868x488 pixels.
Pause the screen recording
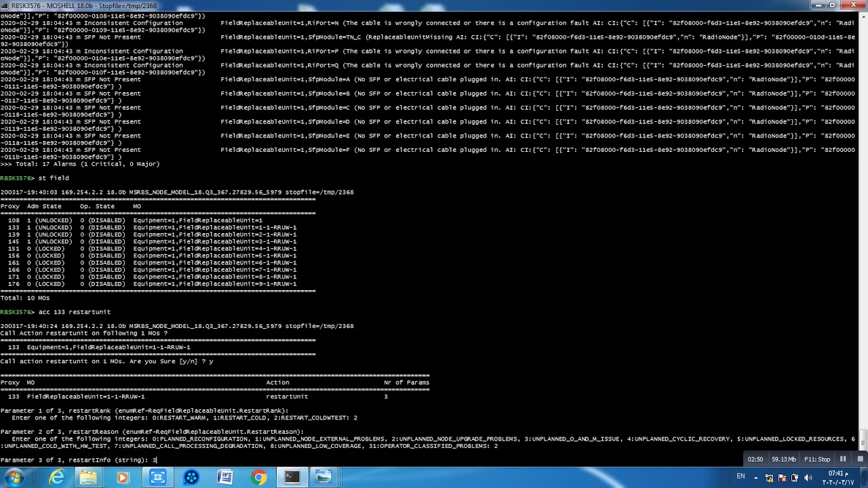point(843,459)
